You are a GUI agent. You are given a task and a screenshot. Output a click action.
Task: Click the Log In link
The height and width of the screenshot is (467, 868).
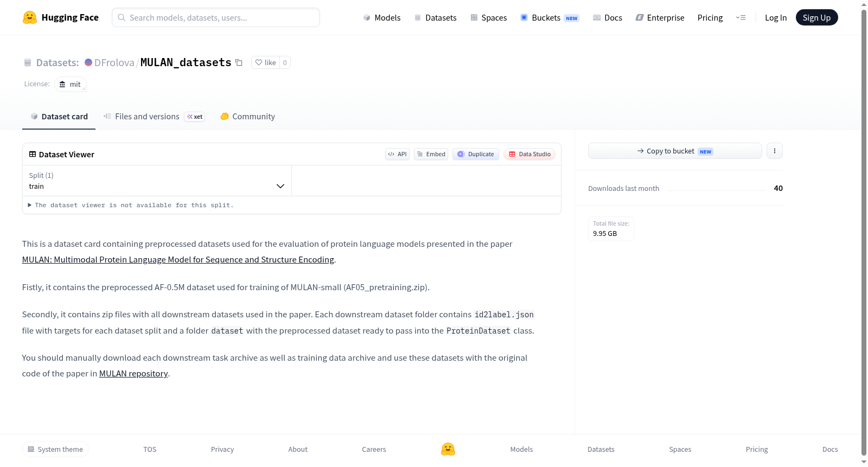[x=776, y=17]
